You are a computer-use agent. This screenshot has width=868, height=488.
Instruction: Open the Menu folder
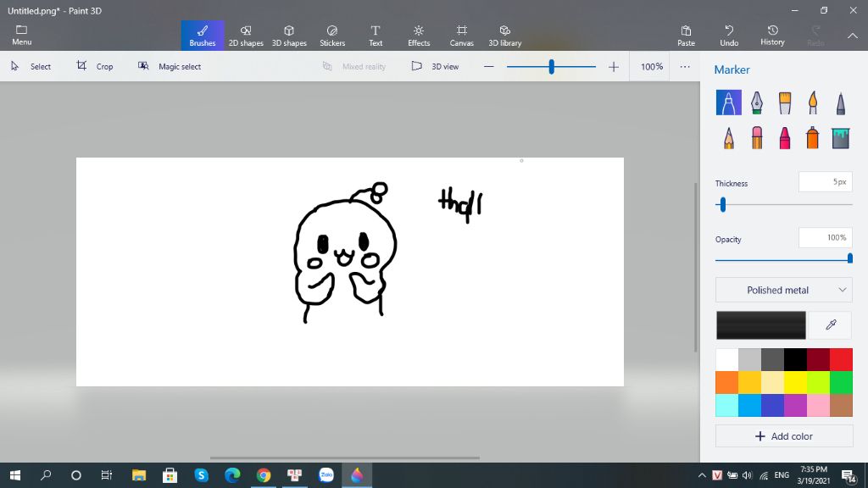point(21,35)
